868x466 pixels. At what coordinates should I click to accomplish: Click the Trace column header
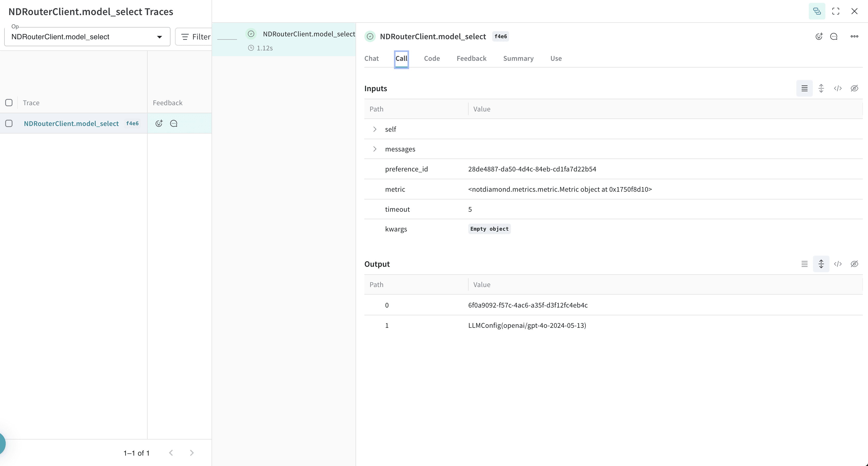pyautogui.click(x=31, y=103)
